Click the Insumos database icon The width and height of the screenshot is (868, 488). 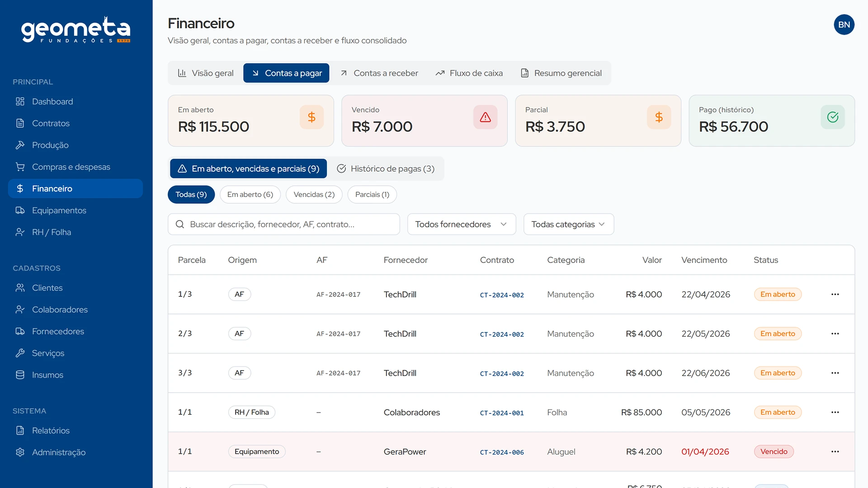tap(20, 375)
